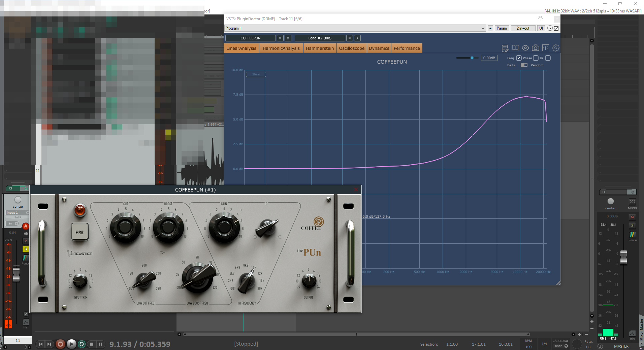Open the Oscilloscope tab

(352, 48)
